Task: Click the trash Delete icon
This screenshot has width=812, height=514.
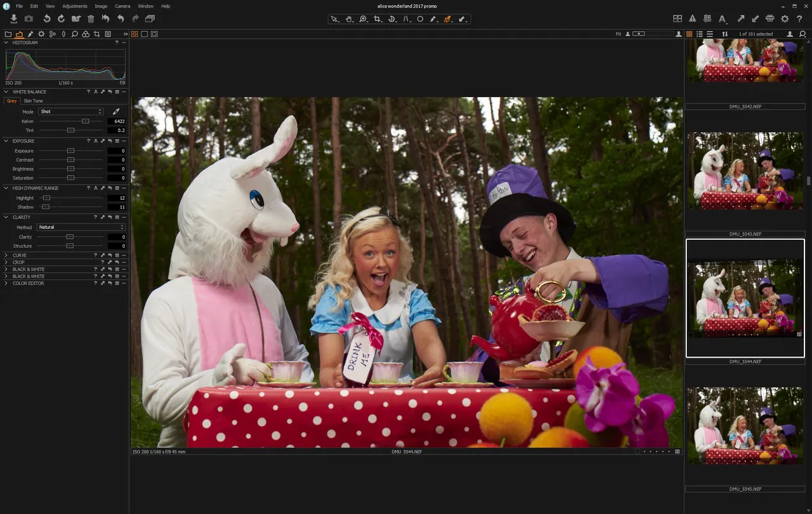Action: [x=91, y=19]
